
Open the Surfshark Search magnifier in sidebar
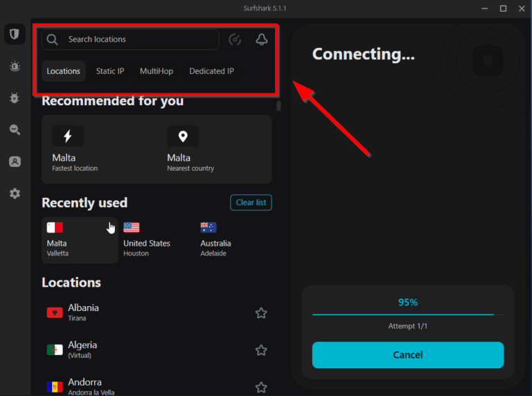coord(15,129)
